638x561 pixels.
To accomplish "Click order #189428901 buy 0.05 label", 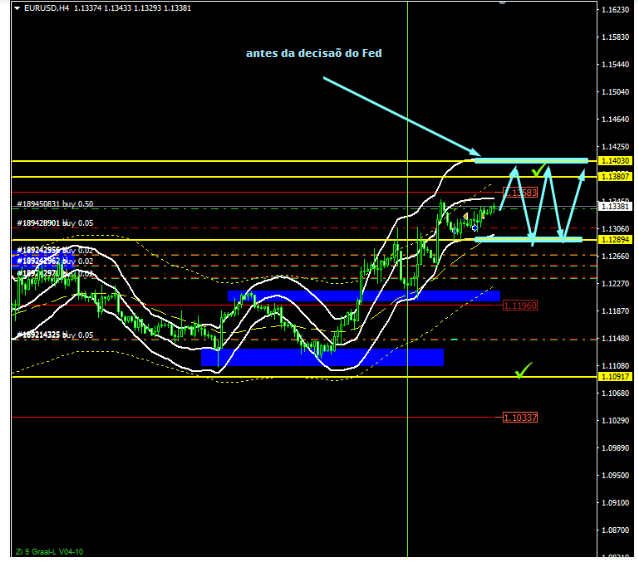I will [55, 224].
